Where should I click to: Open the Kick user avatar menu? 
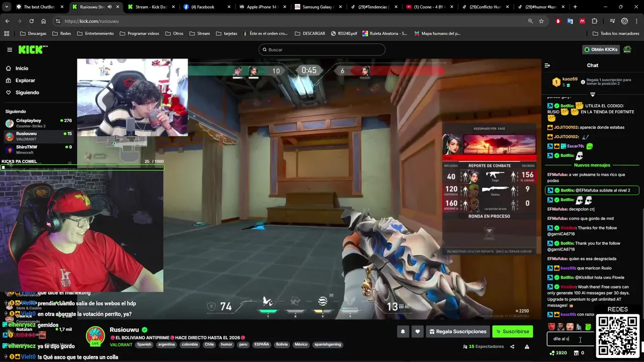(x=627, y=50)
